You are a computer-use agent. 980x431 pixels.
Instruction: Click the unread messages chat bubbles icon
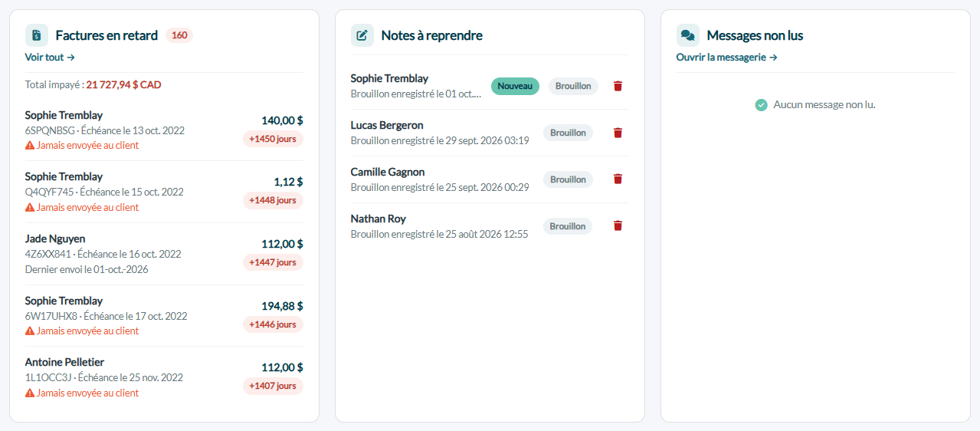click(688, 35)
